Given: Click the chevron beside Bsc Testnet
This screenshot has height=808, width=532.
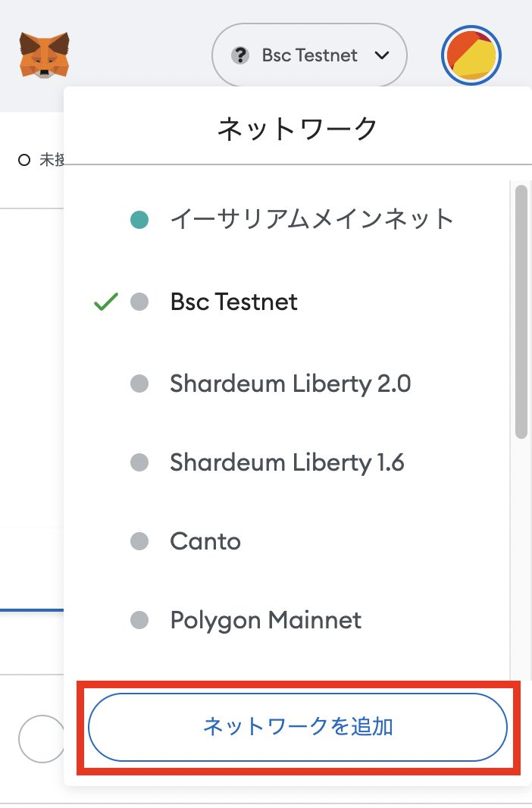Looking at the screenshot, I should coord(382,55).
